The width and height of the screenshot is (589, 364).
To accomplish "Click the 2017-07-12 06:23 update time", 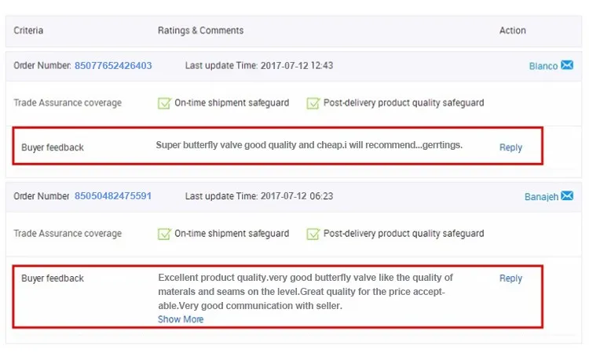I will click(x=296, y=196).
